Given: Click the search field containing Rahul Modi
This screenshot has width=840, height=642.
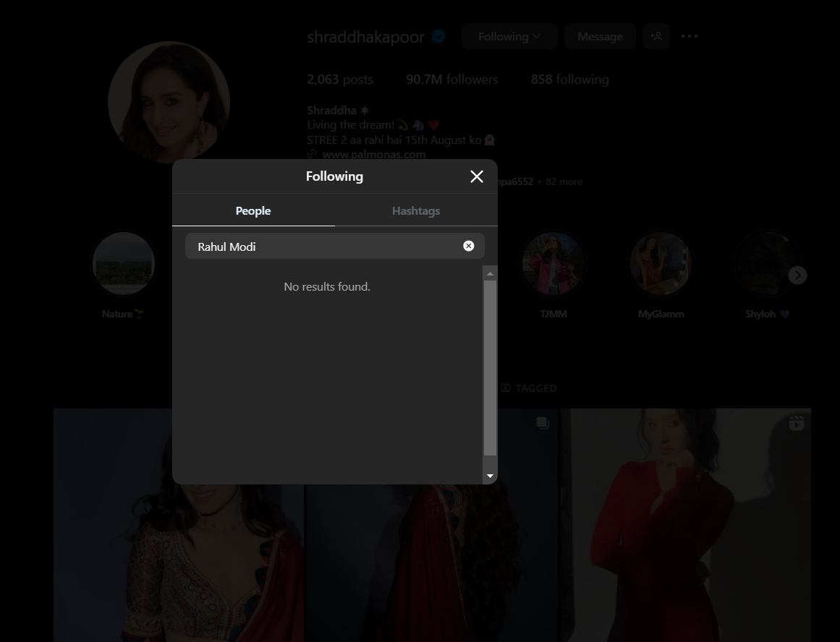Looking at the screenshot, I should [x=335, y=246].
